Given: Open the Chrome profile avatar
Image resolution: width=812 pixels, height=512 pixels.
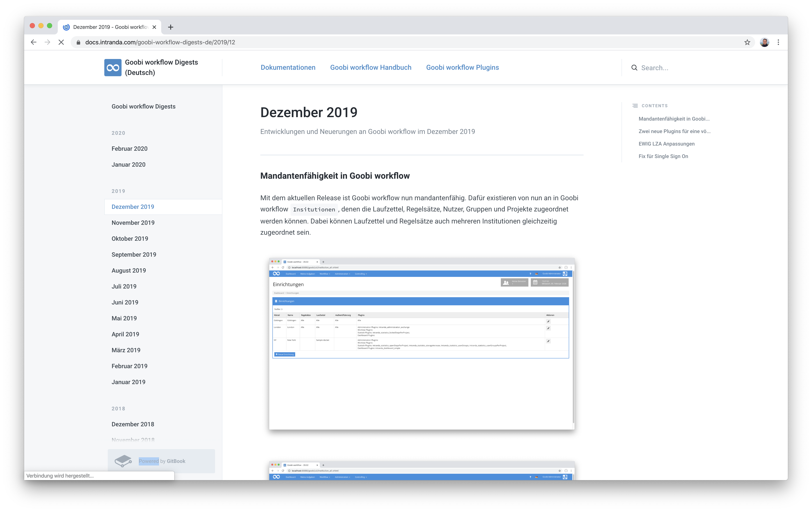Looking at the screenshot, I should pyautogui.click(x=764, y=42).
